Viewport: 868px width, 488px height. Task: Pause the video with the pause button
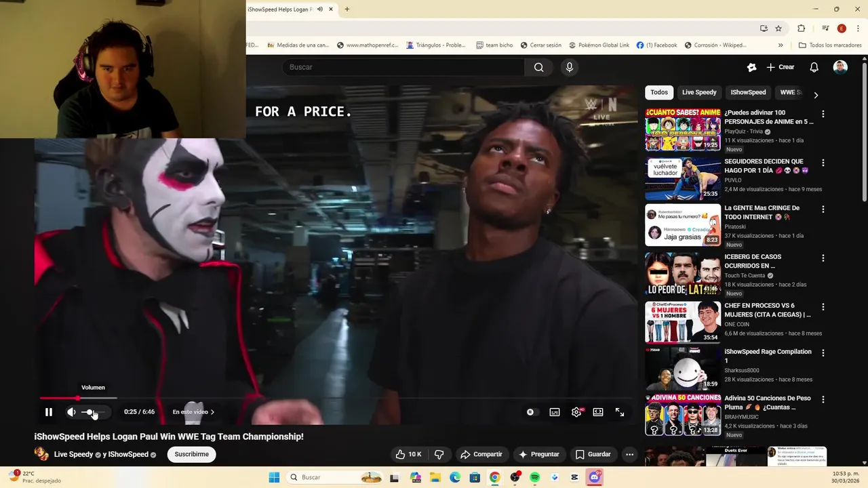(x=49, y=412)
